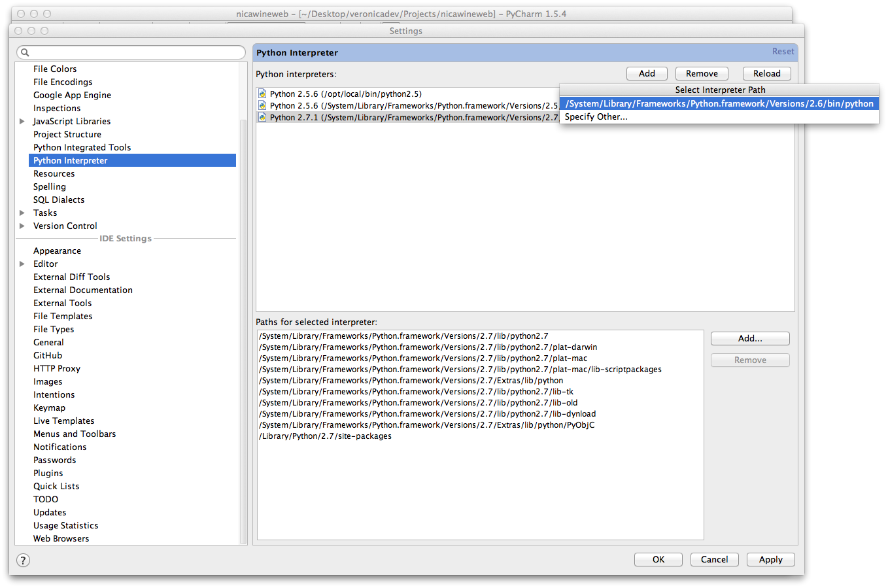Select External Tools settings
The width and height of the screenshot is (888, 588).
coord(63,303)
